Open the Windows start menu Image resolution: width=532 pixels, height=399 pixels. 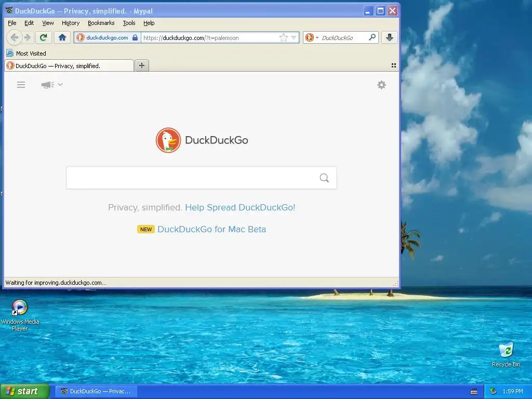click(x=25, y=391)
